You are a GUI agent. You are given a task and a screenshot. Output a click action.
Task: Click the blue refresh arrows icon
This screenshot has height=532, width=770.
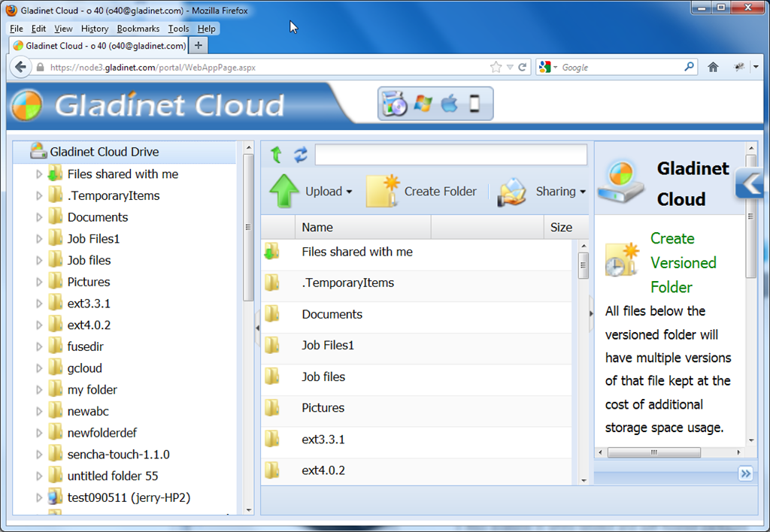pos(301,155)
